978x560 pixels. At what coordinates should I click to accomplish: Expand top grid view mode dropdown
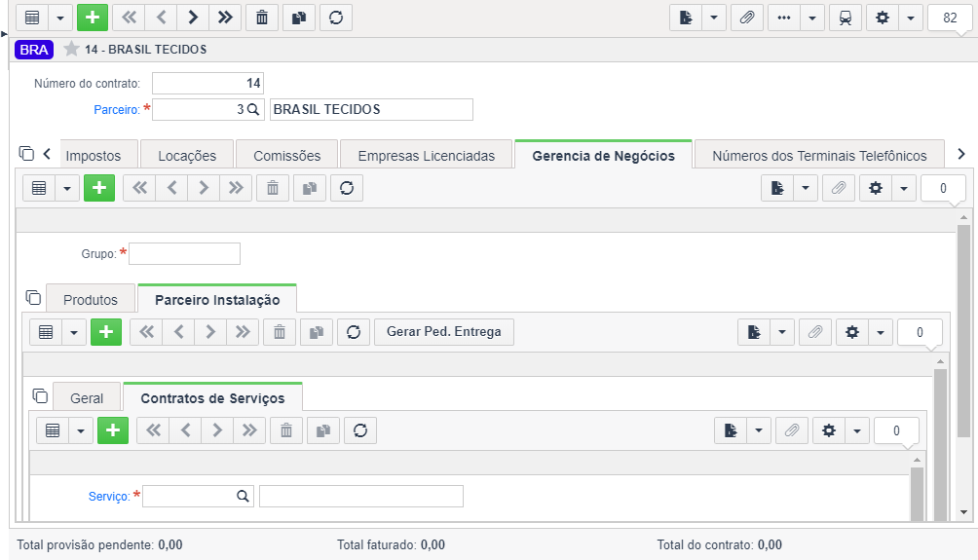pos(59,18)
